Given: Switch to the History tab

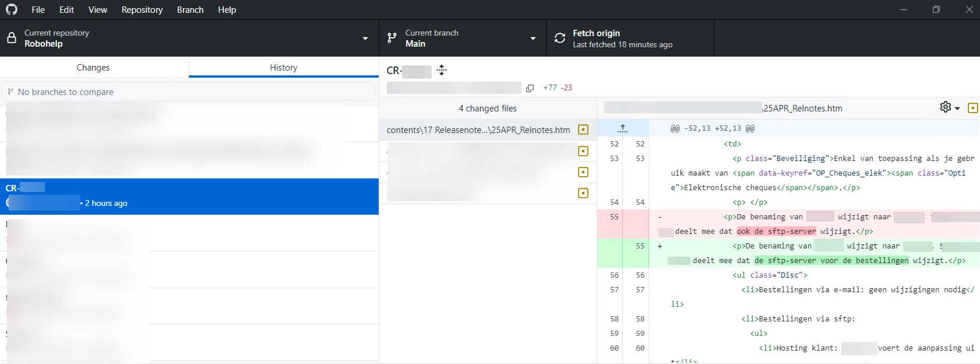Looking at the screenshot, I should coord(284,68).
